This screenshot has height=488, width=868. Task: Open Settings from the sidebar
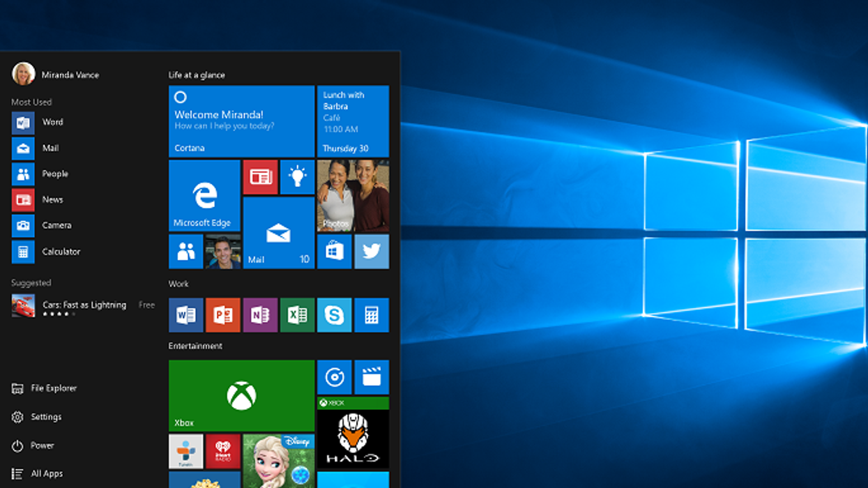[x=47, y=416]
